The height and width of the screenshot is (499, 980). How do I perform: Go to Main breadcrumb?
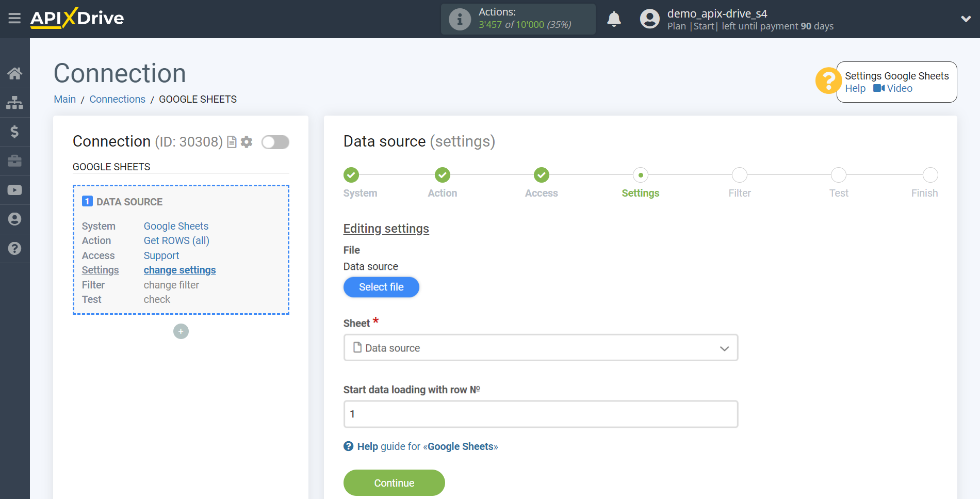point(65,99)
